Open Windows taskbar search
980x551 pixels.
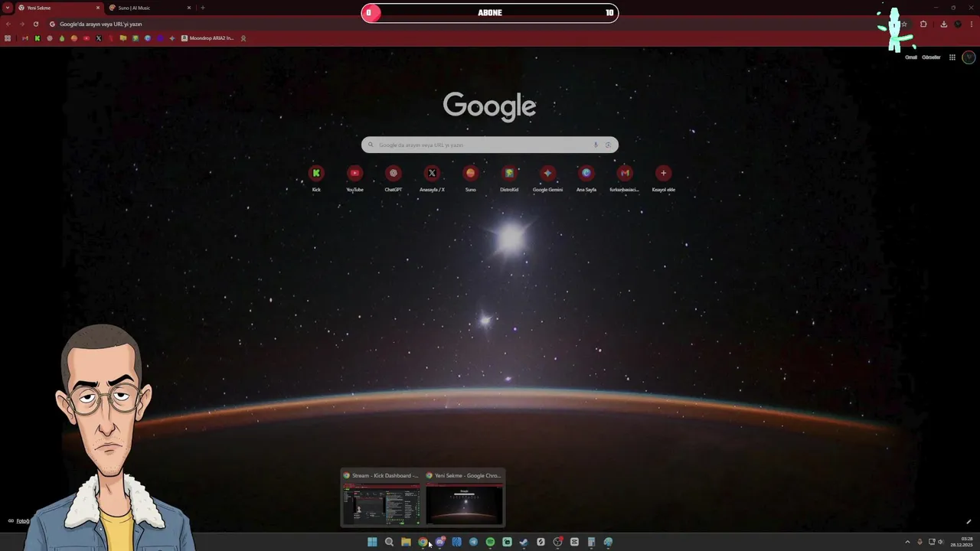[x=389, y=542]
